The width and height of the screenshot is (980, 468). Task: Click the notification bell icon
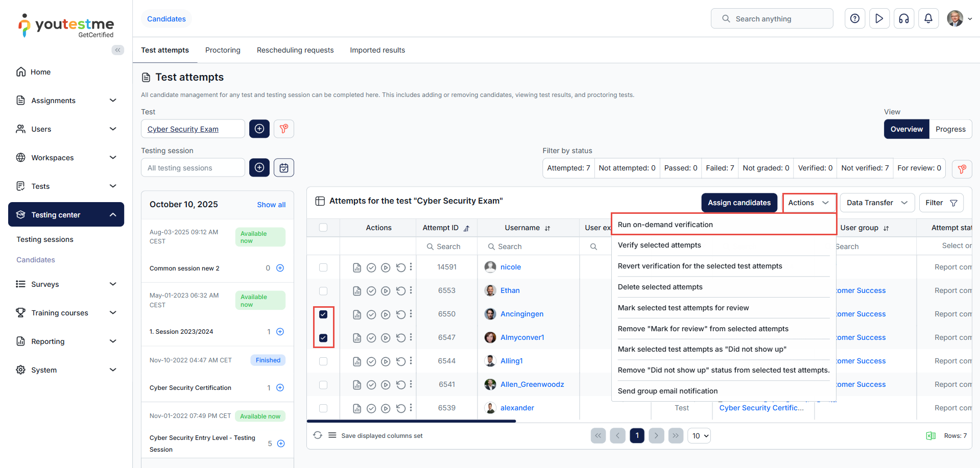[x=928, y=19]
